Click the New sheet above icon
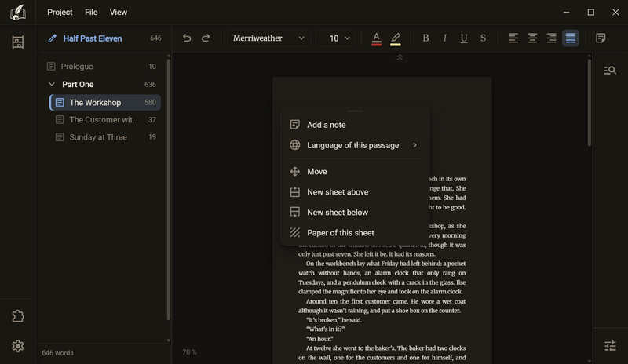Viewport: 628px width, 364px height. click(x=295, y=192)
